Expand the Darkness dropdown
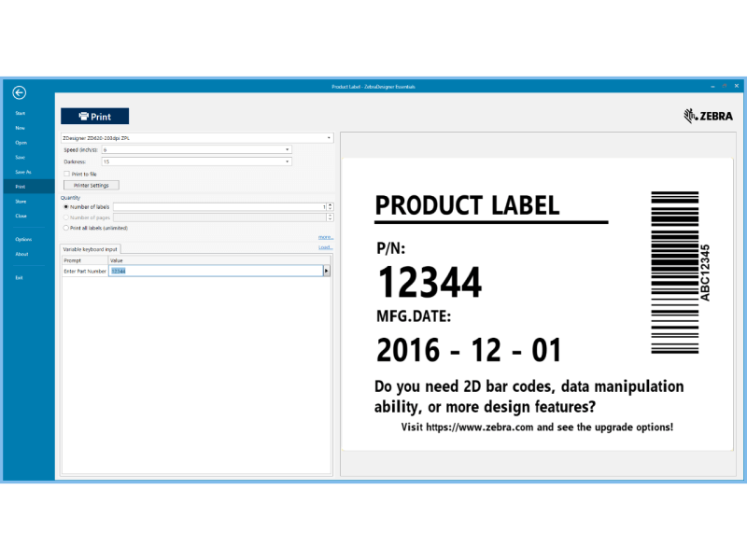Viewport: 747px width, 560px height. point(287,161)
